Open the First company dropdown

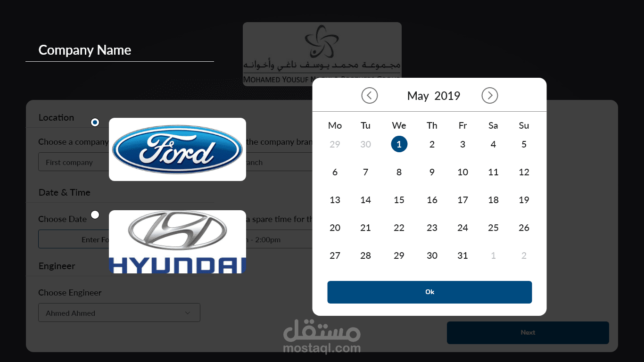pyautogui.click(x=74, y=162)
